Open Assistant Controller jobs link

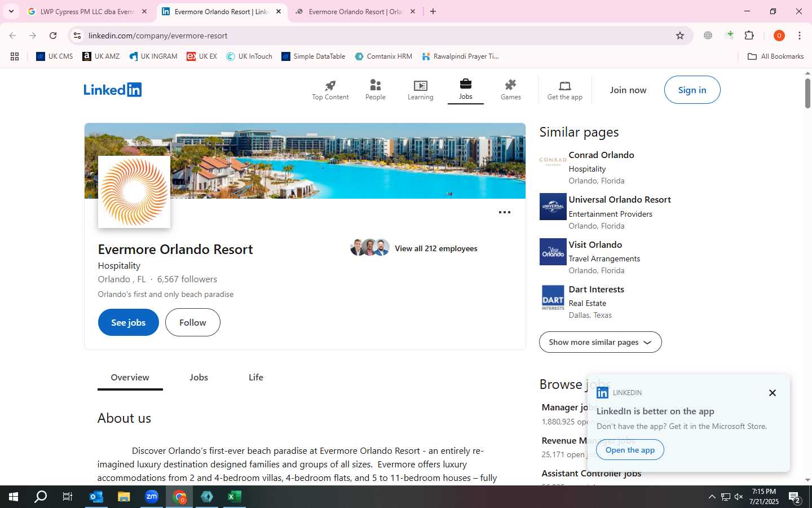click(592, 474)
